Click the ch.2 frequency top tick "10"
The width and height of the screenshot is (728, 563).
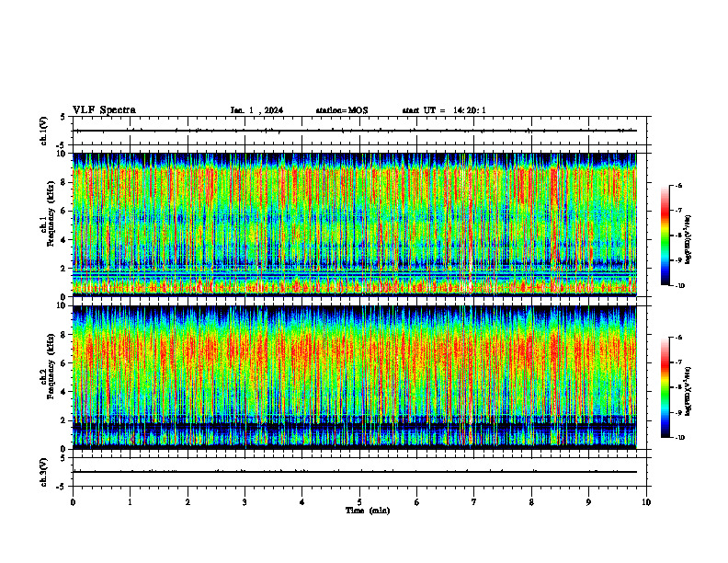click(62, 306)
